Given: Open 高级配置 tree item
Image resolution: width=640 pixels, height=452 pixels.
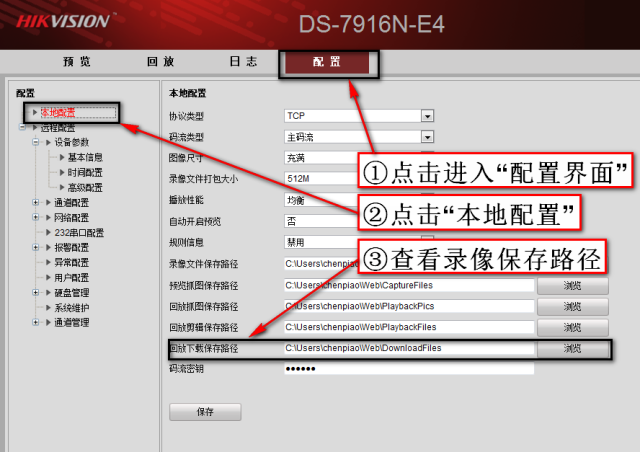Looking at the screenshot, I should [85, 187].
